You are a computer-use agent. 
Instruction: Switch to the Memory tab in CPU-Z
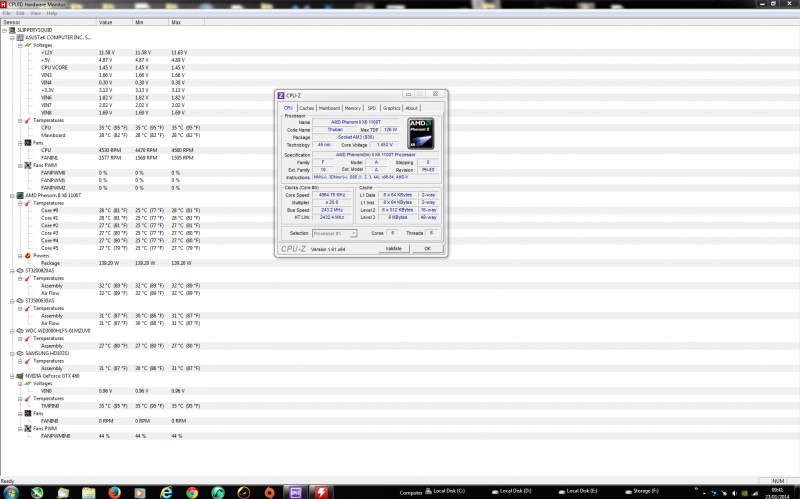click(x=353, y=108)
